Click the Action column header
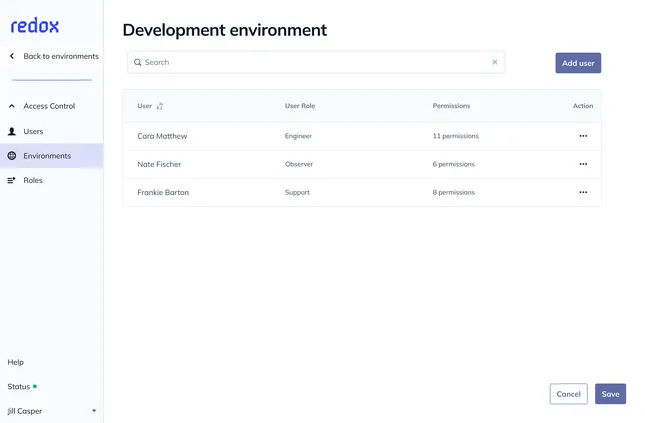Image resolution: width=645 pixels, height=423 pixels. (583, 106)
